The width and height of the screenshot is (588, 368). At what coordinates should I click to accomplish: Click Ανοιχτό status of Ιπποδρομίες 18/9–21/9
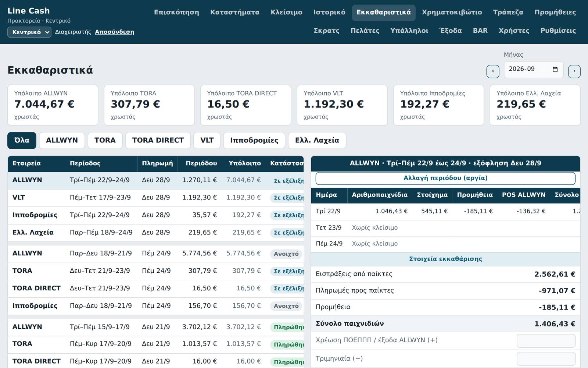pyautogui.click(x=286, y=306)
